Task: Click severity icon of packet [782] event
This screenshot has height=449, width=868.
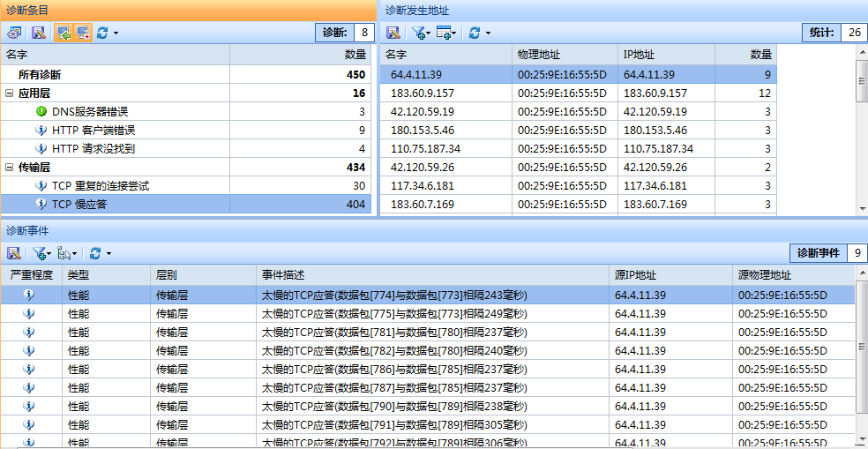Action: point(29,350)
